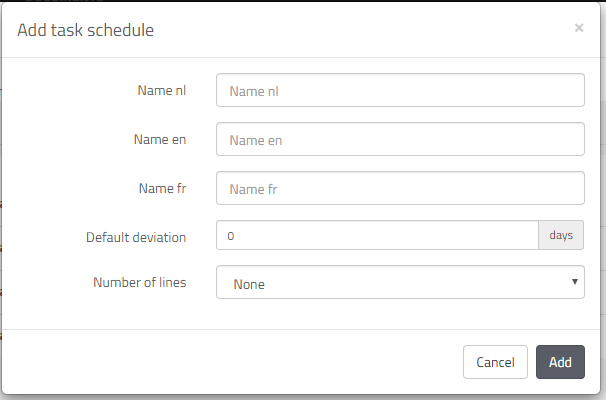
Task: Click the Name fr label
Action: click(162, 188)
